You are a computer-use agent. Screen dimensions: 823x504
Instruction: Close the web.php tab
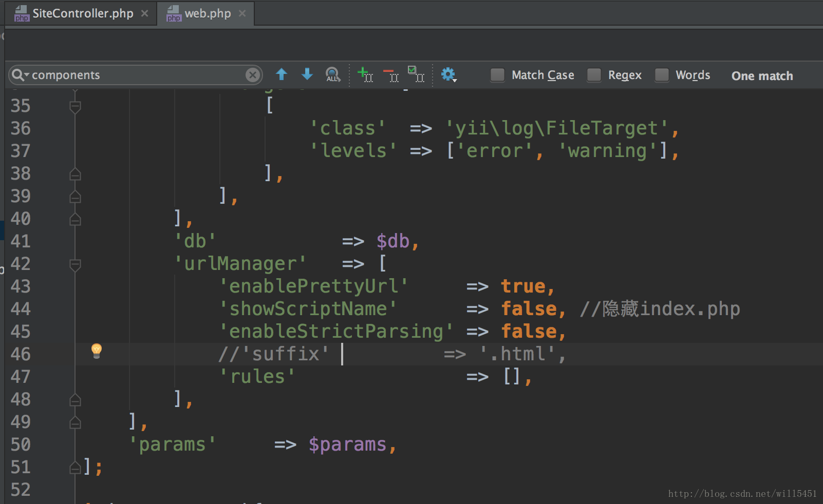pos(242,13)
